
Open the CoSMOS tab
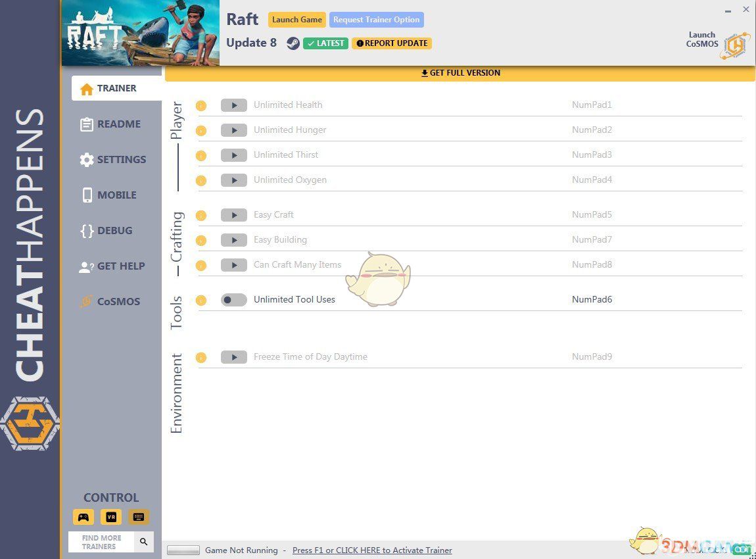tap(110, 301)
